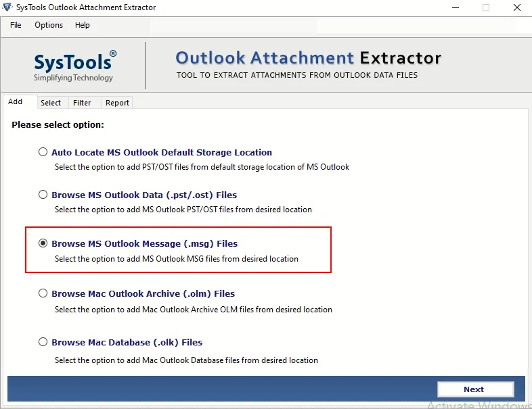
Task: Open the Options menu
Action: coord(49,25)
